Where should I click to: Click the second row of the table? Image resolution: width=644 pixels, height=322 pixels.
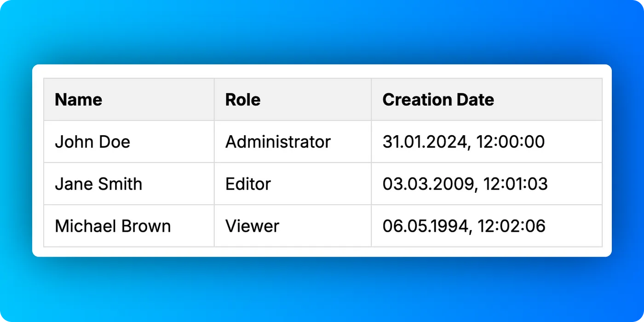[322, 184]
